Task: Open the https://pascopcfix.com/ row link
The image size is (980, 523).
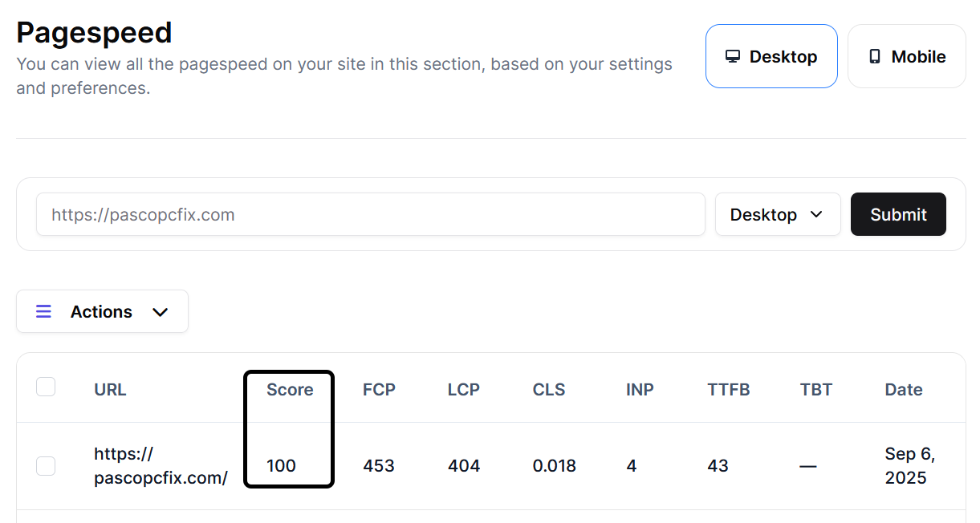Action: [x=161, y=466]
